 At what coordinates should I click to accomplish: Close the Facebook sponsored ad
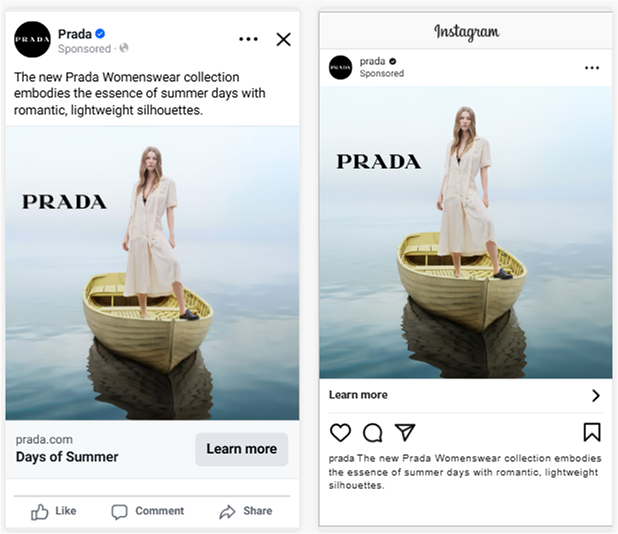click(283, 39)
